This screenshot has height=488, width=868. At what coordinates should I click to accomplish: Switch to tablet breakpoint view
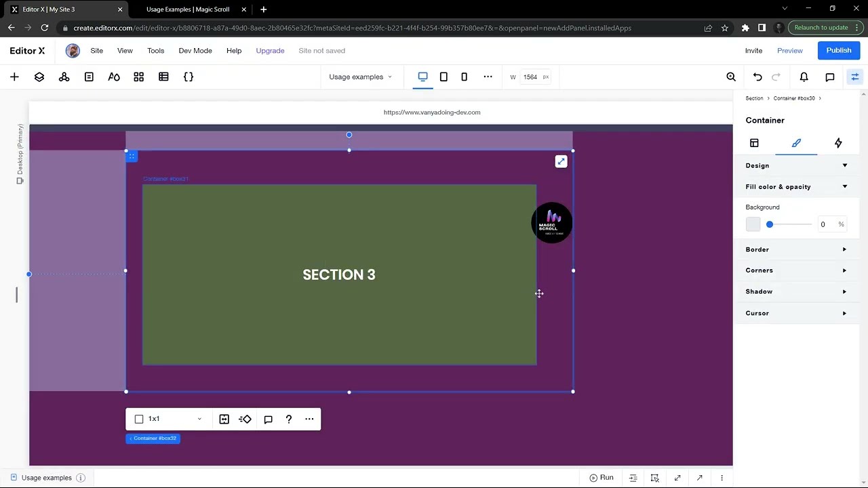coord(443,77)
